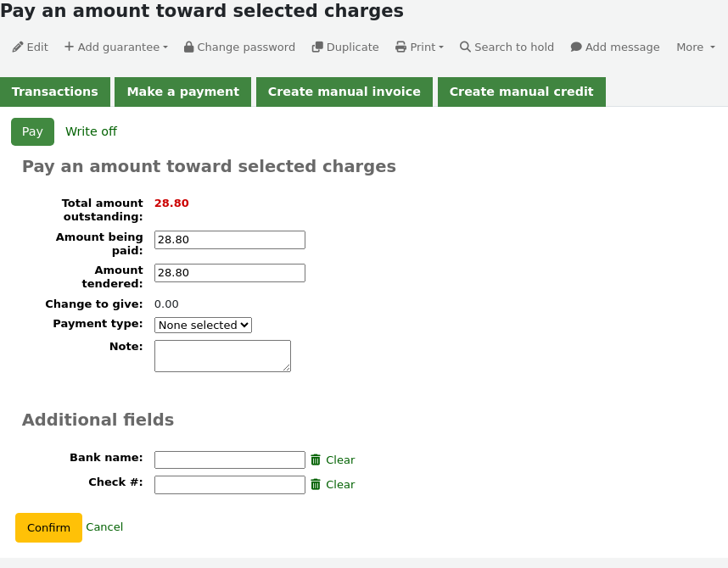The image size is (728, 568).
Task: Select the Write off sub-tab
Action: pos(91,131)
